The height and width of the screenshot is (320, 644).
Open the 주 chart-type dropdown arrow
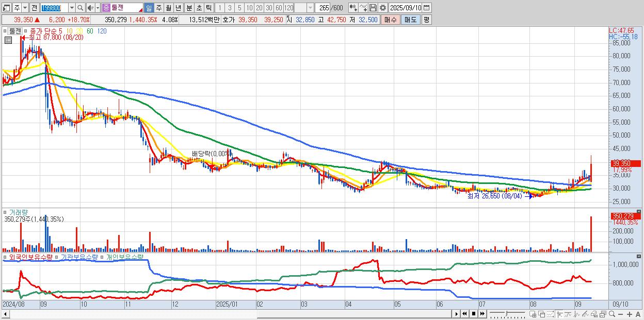pyautogui.click(x=25, y=8)
